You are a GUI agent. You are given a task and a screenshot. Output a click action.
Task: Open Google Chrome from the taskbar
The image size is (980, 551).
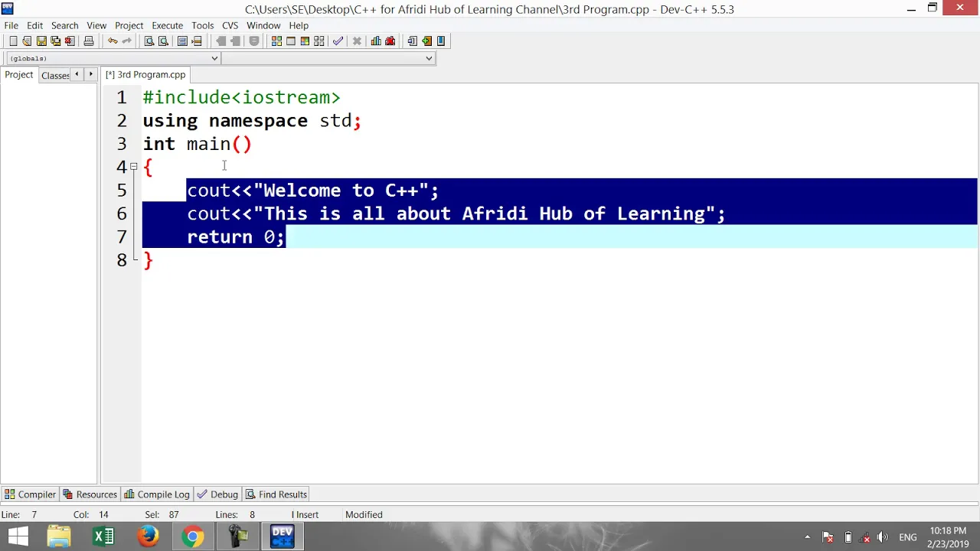[192, 536]
